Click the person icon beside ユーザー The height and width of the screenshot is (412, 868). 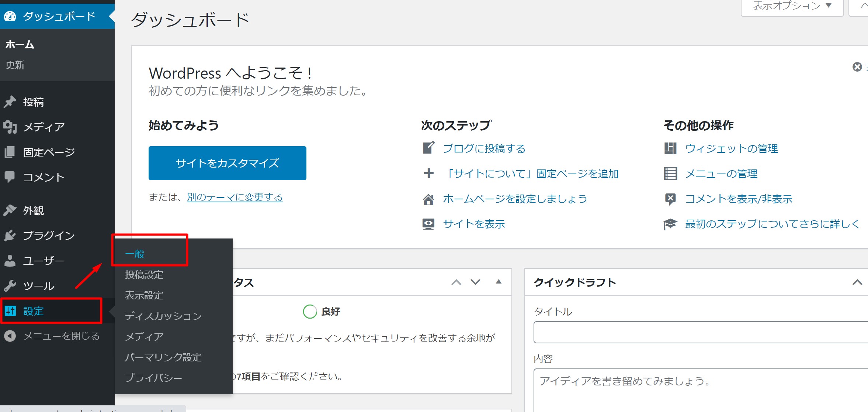coord(10,261)
